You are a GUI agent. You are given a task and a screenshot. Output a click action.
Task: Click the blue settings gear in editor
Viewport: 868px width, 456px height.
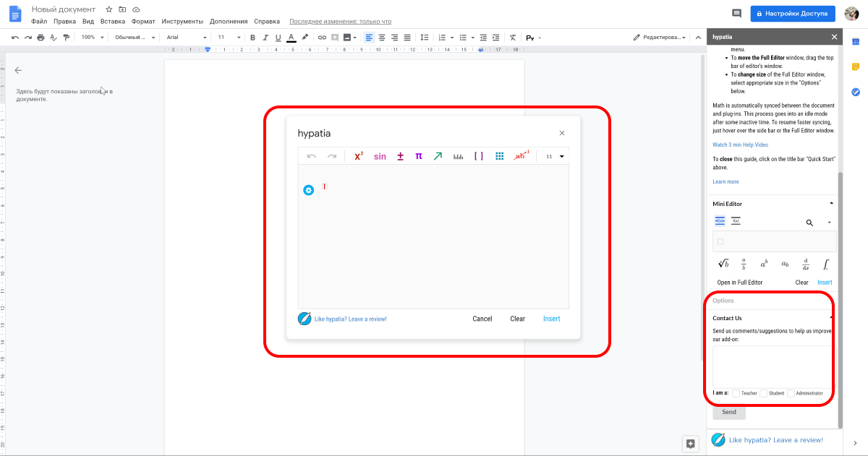pyautogui.click(x=308, y=190)
